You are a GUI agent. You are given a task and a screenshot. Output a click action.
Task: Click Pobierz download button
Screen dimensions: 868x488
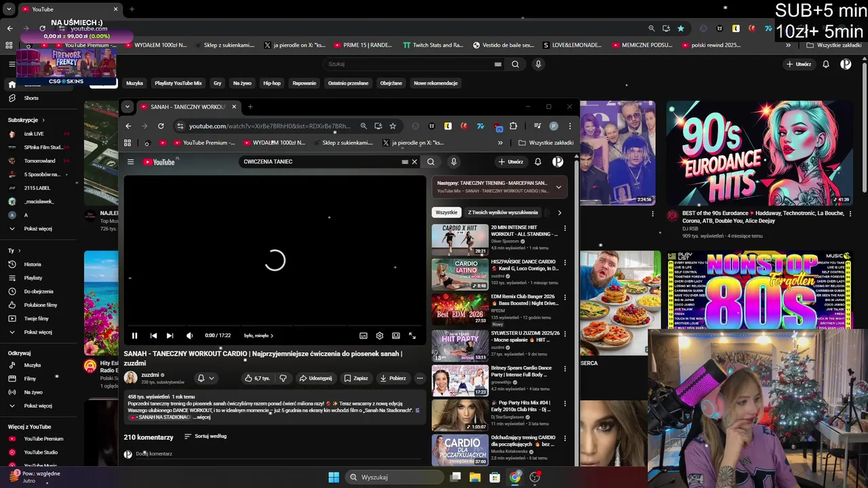click(393, 378)
